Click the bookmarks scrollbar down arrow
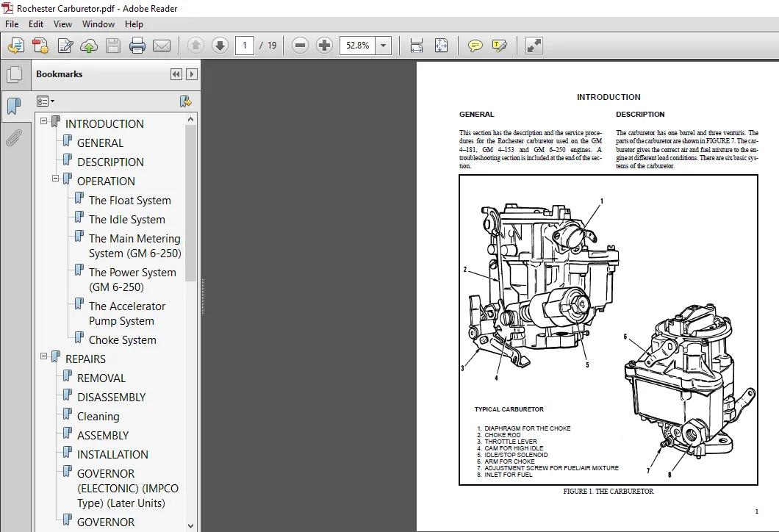Viewport: 779px width, 532px height. coord(191,525)
